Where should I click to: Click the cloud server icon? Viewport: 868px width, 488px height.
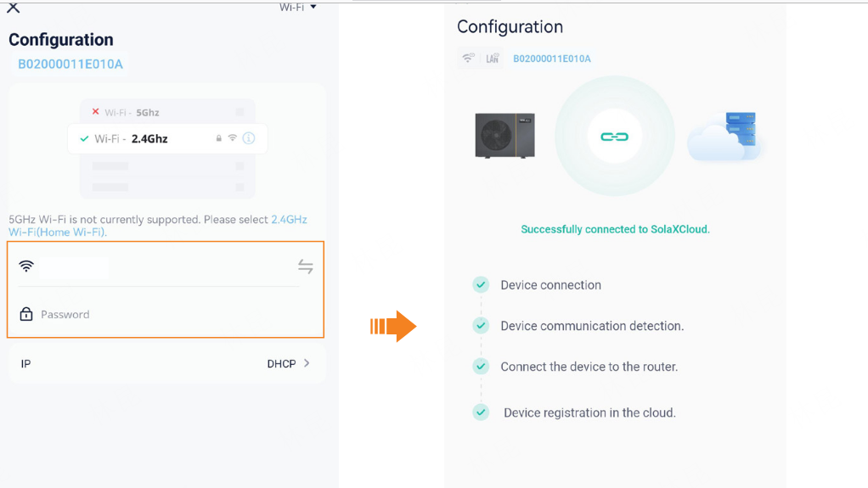726,136
